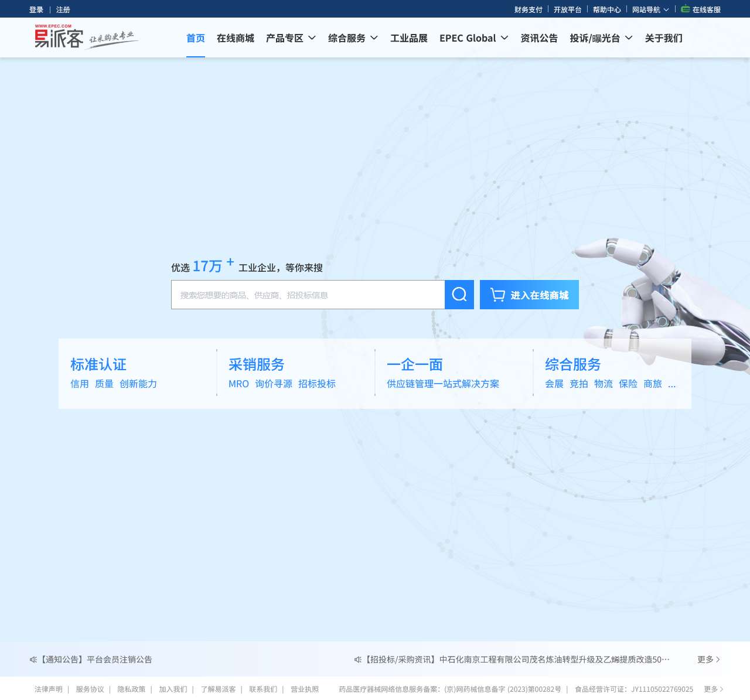Expand the 综合服务 navigation dropdown
Viewport: 750px width, 700px height.
(353, 38)
